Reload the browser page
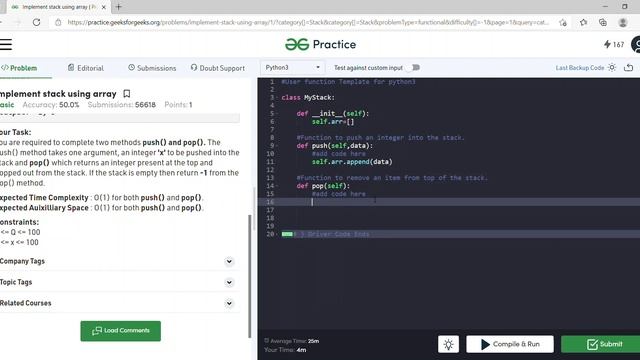 [36, 22]
